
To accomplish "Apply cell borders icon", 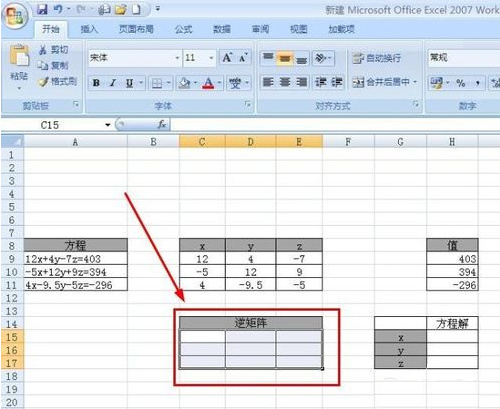I will pos(157,83).
